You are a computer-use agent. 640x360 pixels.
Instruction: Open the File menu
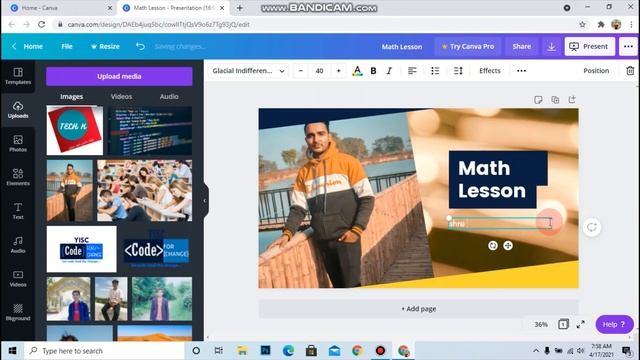coord(67,47)
